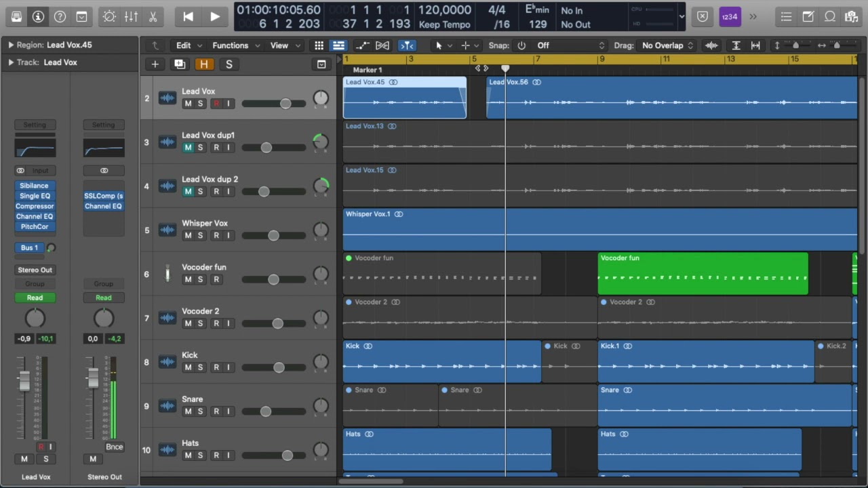
Task: Open the LCD display mode dropdown arrow
Action: [x=682, y=16]
